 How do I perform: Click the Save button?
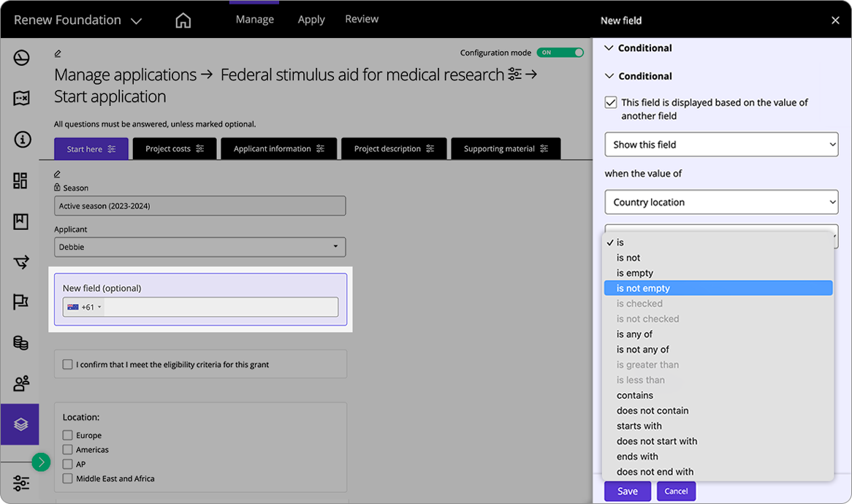pyautogui.click(x=627, y=492)
